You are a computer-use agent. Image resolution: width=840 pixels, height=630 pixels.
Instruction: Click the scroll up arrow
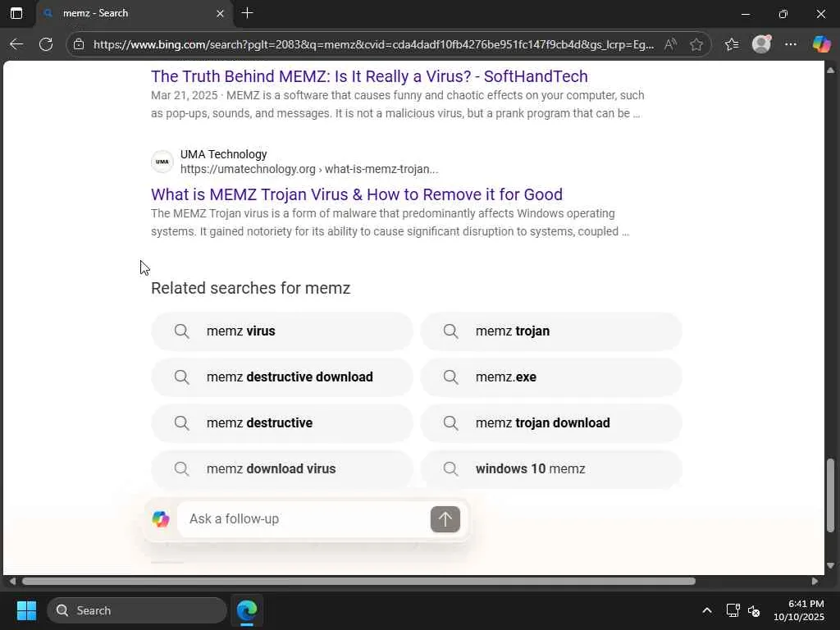tap(830, 71)
